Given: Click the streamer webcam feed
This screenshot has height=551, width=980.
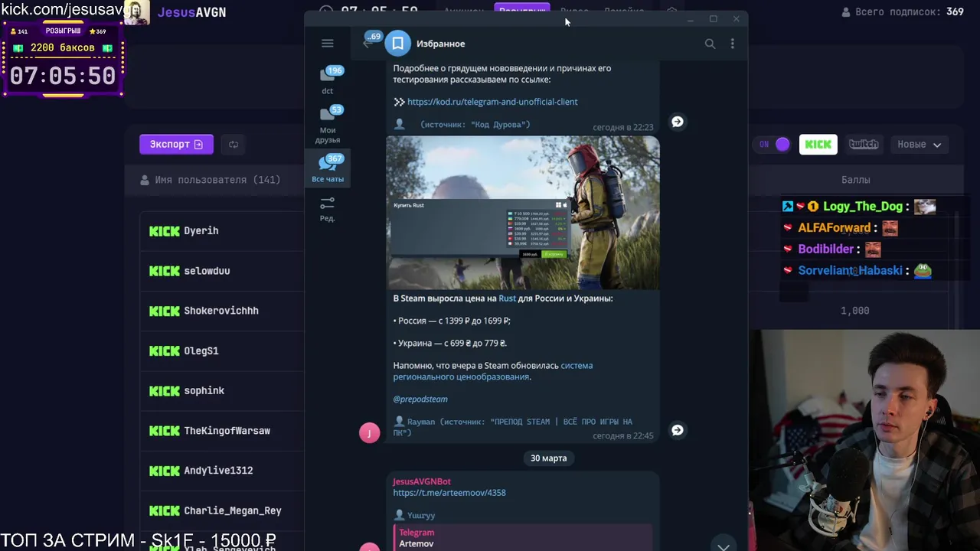Looking at the screenshot, I should tap(865, 440).
